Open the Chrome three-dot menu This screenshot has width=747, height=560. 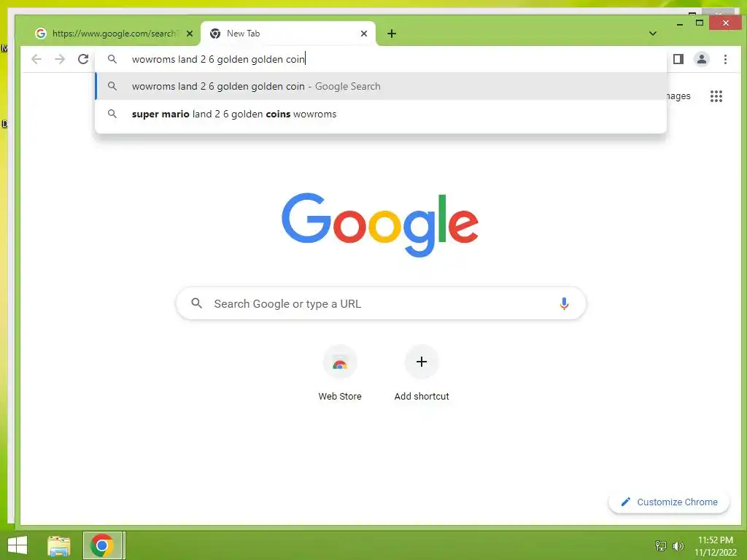[725, 59]
